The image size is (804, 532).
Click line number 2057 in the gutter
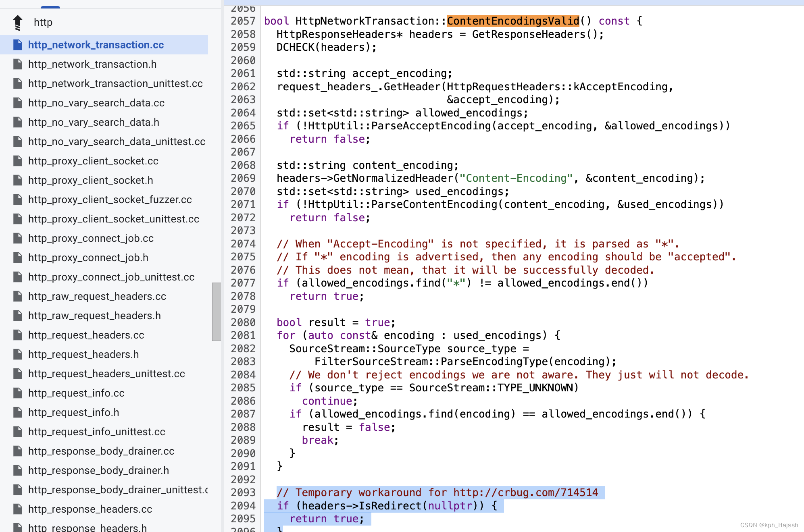click(x=243, y=21)
